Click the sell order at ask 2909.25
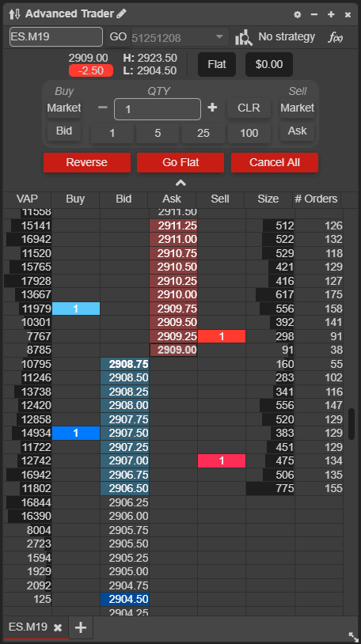This screenshot has height=644, width=361. pos(222,336)
